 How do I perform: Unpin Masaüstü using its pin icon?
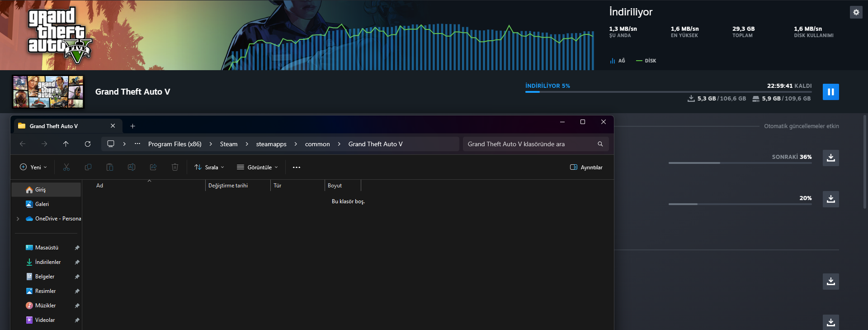coord(77,248)
